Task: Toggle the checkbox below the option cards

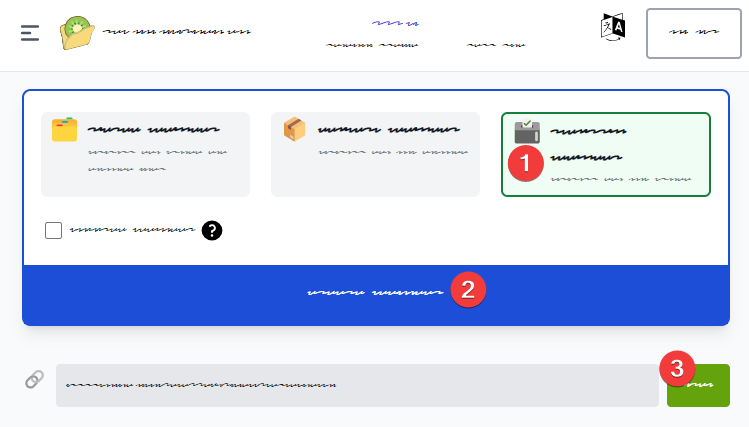Action: 54,230
